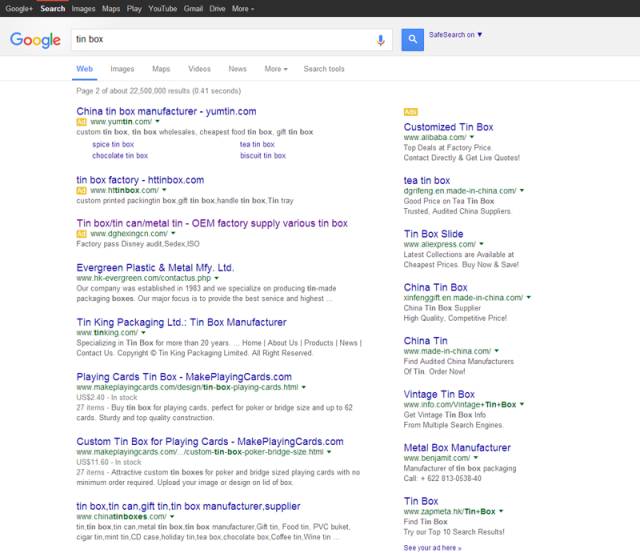640x553 pixels.
Task: Open the biscuit tin box sitelink
Action: tap(263, 155)
